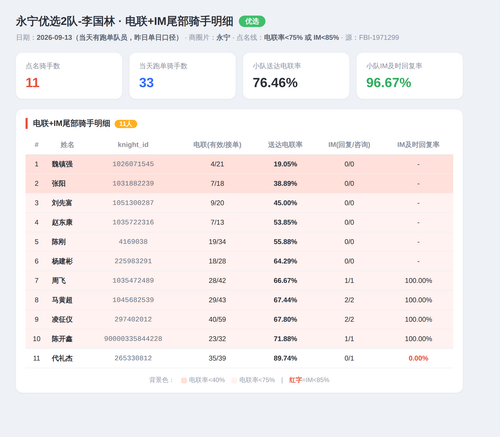Select rider name 马黄超
This screenshot has width=500, height=437.
click(62, 300)
